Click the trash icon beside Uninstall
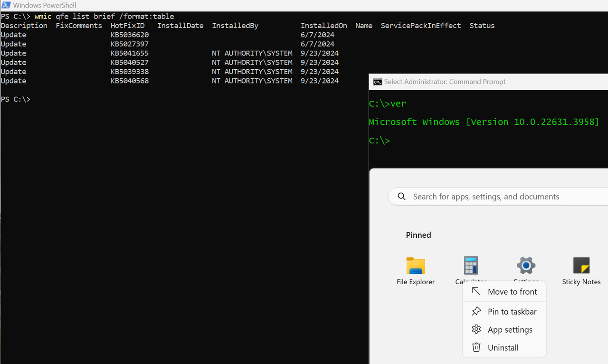This screenshot has height=364, width=608. (476, 347)
